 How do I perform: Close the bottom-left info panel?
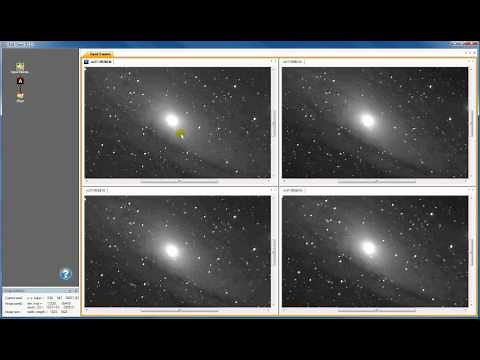pos(76,291)
